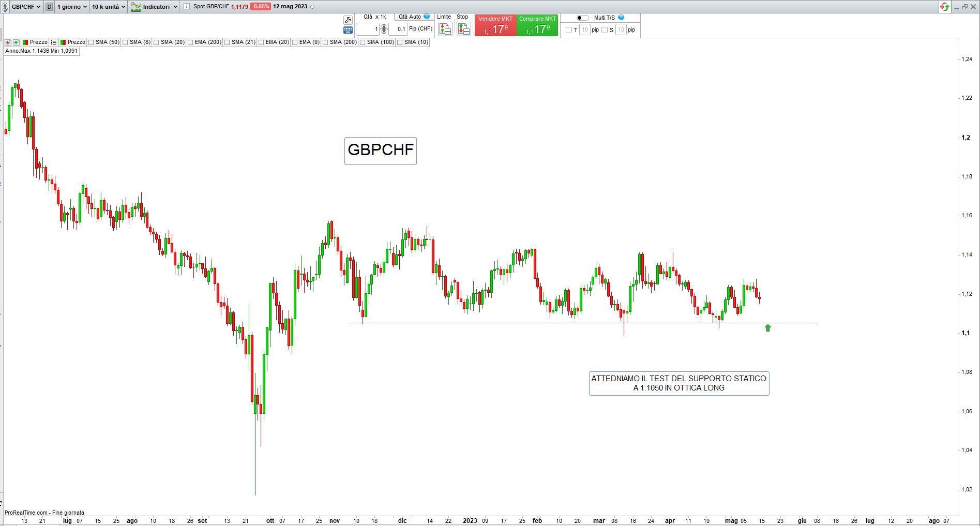Toggle the EMA (9) checkbox
Image resolution: width=980 pixels, height=526 pixels.
[x=295, y=42]
